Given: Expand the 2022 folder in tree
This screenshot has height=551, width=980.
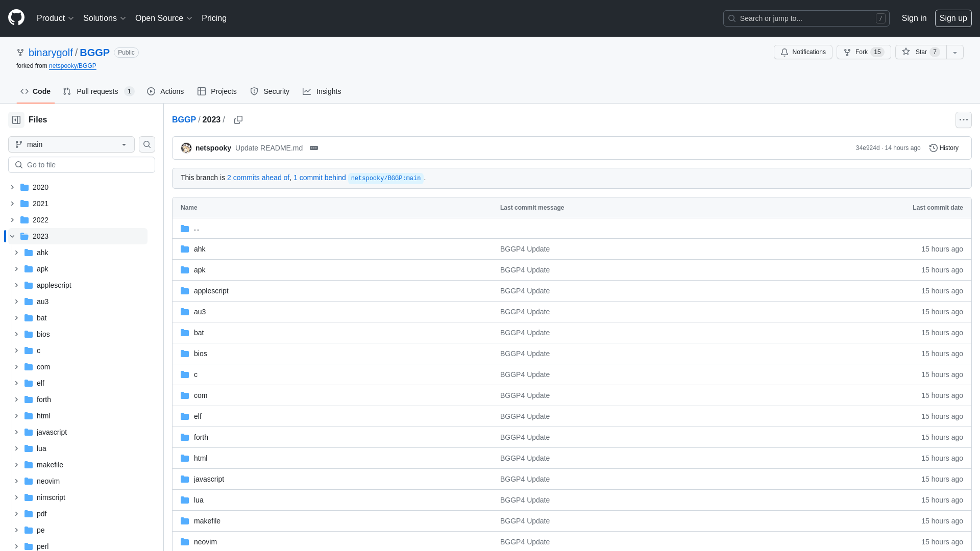Looking at the screenshot, I should (x=12, y=220).
